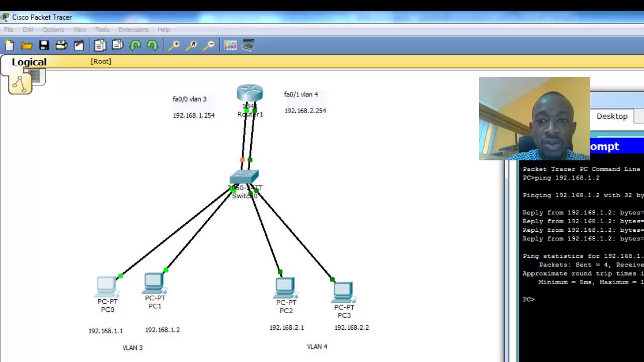Viewport: 644px width, 362px height.
Task: Open the Tools menu
Action: tap(102, 30)
